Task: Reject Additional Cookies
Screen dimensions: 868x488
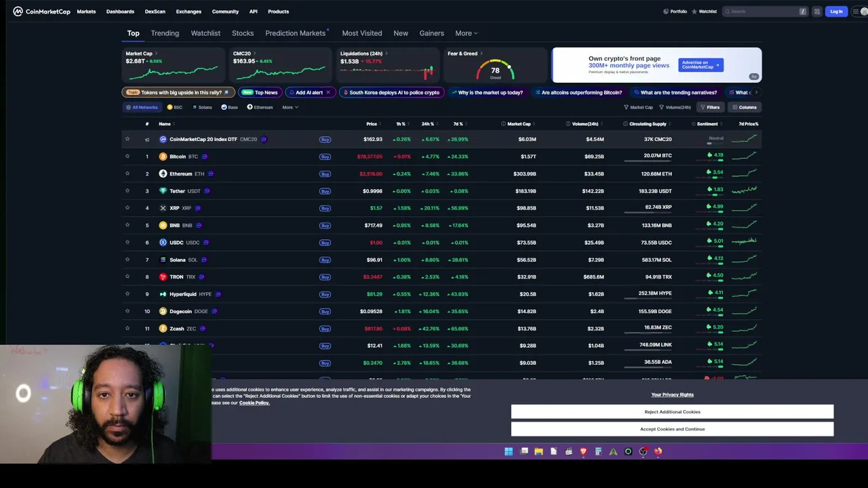Action: [x=672, y=411]
